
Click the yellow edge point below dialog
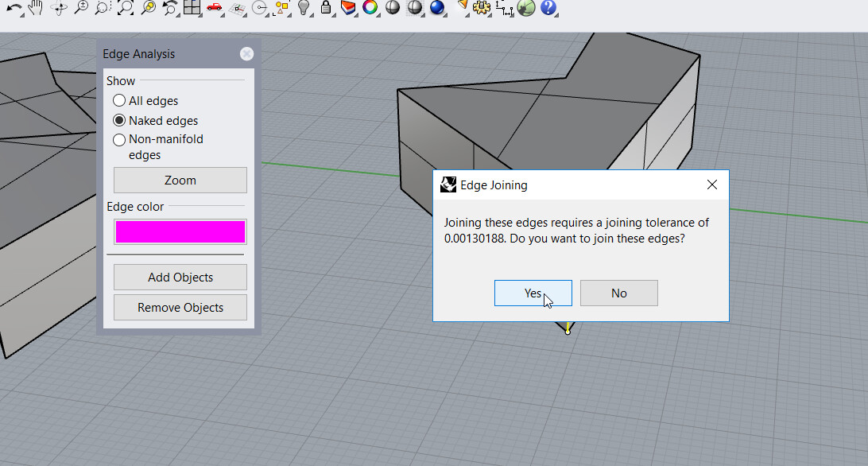click(568, 332)
